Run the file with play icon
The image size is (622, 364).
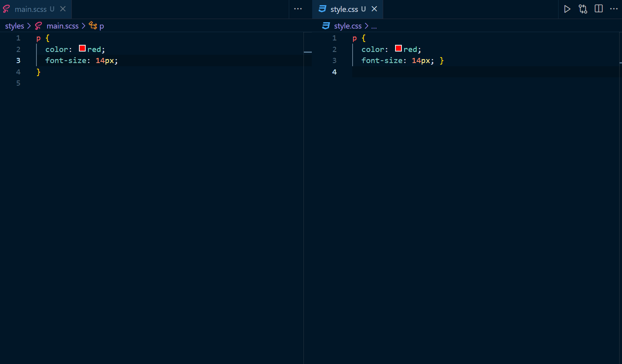click(x=567, y=9)
